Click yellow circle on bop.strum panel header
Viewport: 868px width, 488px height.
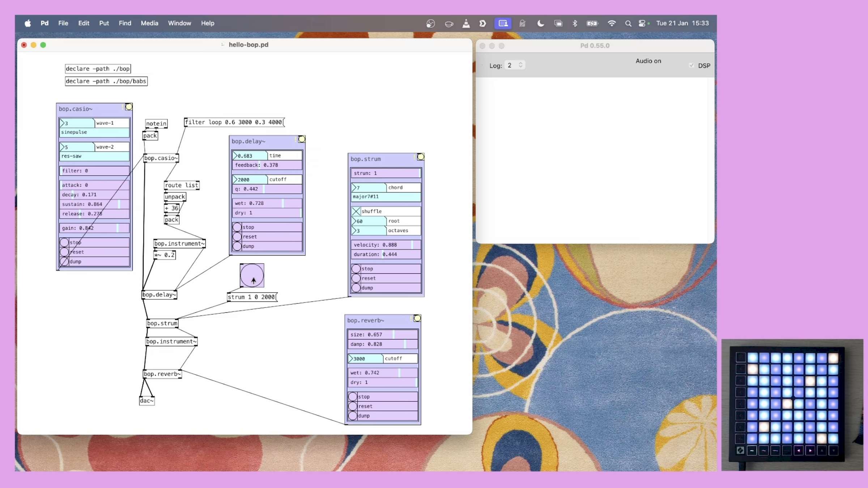[x=421, y=157]
